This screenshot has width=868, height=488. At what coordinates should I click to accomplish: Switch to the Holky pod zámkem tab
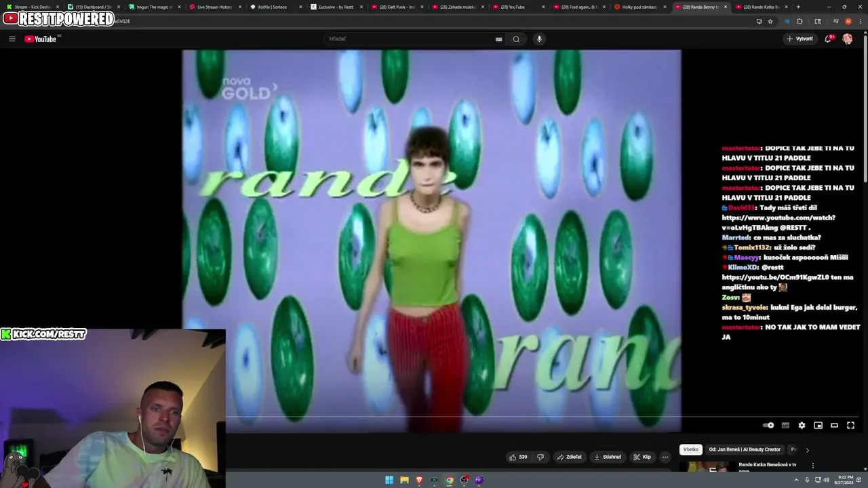[x=639, y=7]
